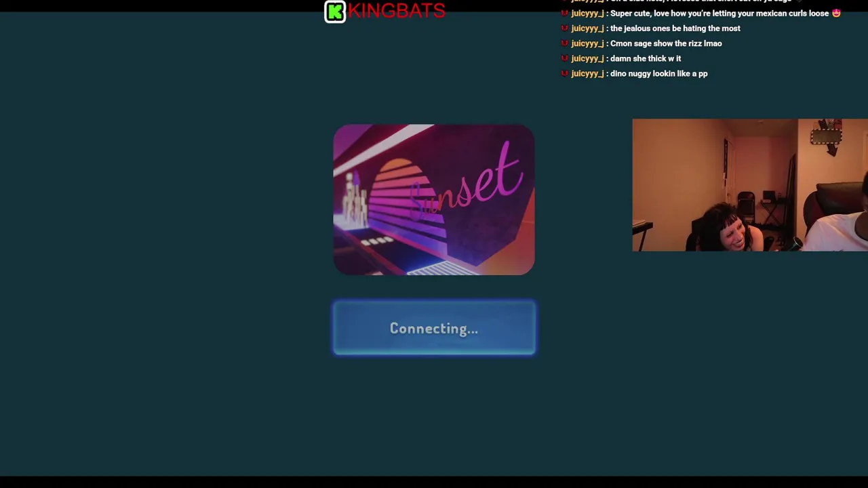This screenshot has height=488, width=868.
Task: Click the KINGBATS channel name text
Action: pyautogui.click(x=397, y=11)
